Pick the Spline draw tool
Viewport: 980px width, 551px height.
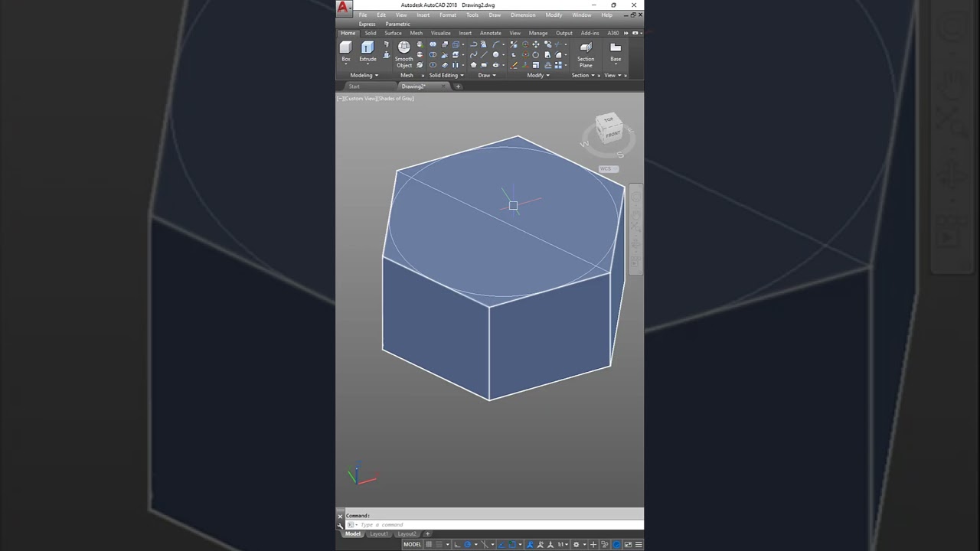473,54
